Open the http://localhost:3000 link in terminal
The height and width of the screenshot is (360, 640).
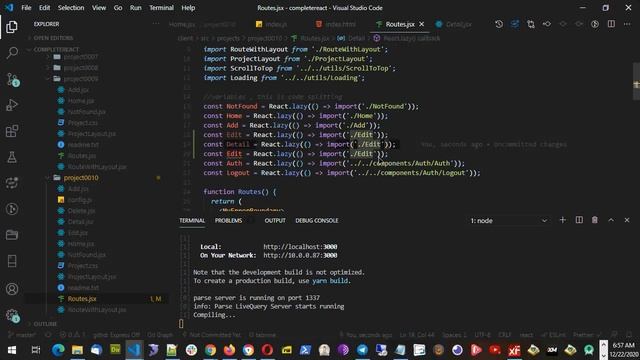pyautogui.click(x=300, y=247)
